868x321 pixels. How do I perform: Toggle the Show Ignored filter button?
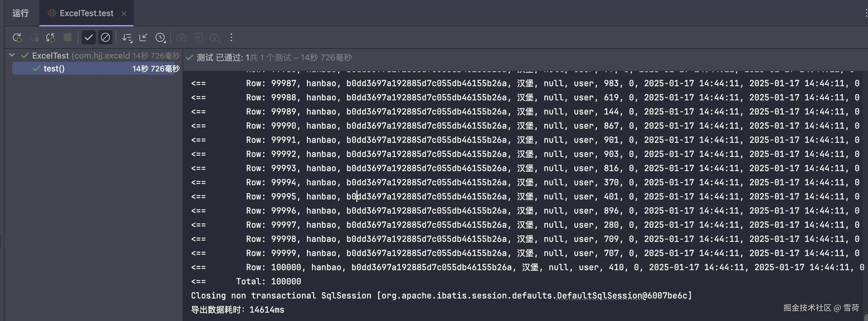(105, 37)
